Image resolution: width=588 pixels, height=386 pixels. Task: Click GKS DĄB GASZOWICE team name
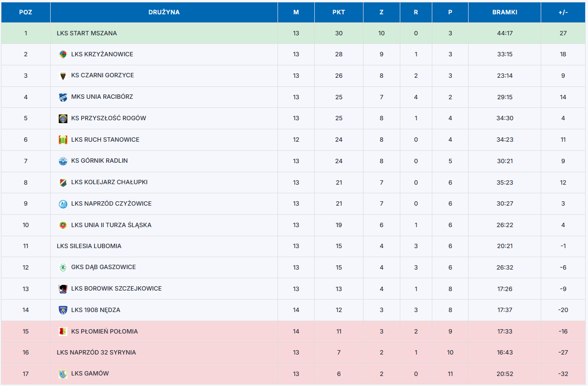pos(103,267)
